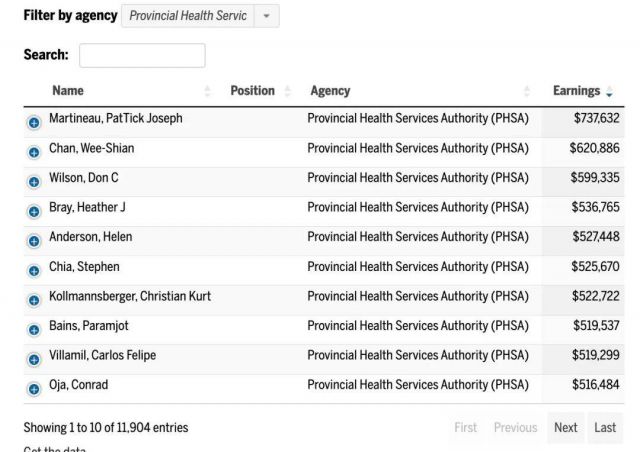This screenshot has width=640, height=452.
Task: Expand the Chia, Stephen row
Action: coord(34,270)
